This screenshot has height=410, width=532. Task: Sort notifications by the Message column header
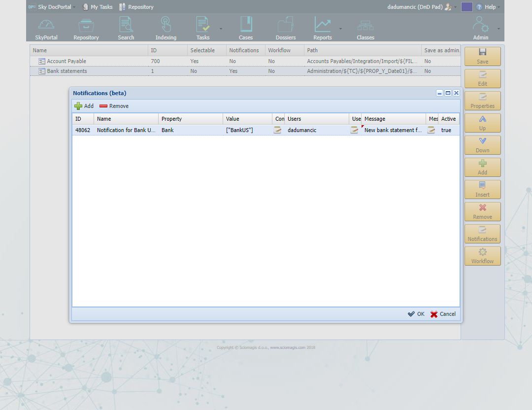(x=393, y=119)
